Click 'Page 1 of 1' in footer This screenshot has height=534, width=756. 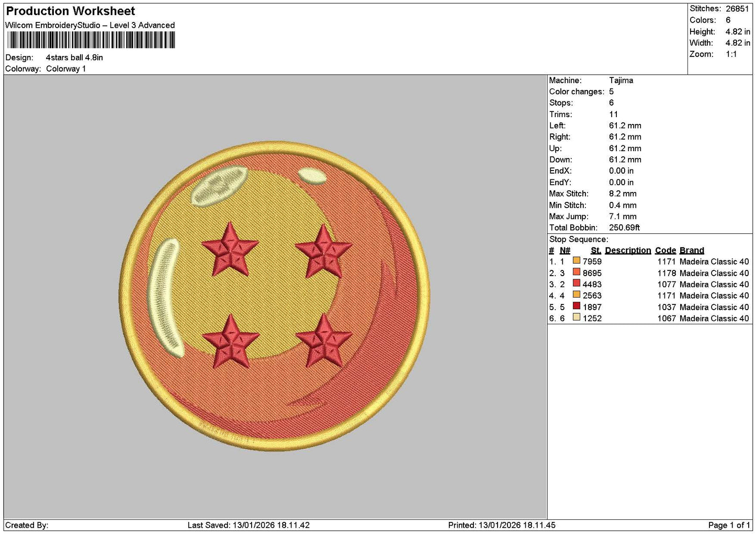(x=729, y=525)
